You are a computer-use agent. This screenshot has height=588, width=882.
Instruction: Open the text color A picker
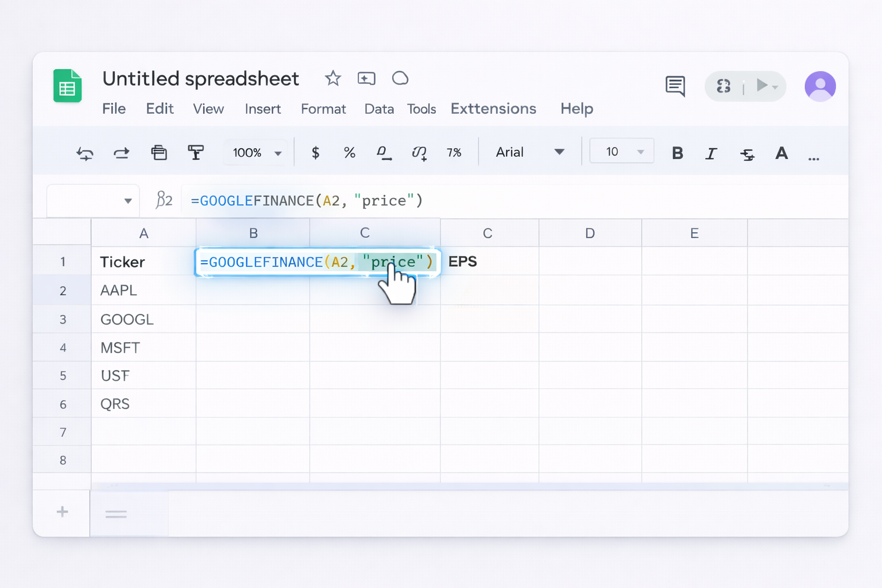pos(782,153)
